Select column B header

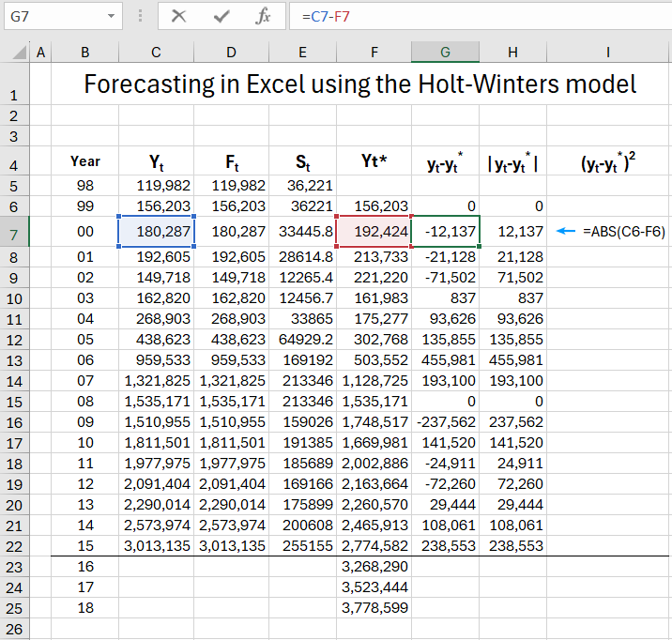(x=84, y=52)
